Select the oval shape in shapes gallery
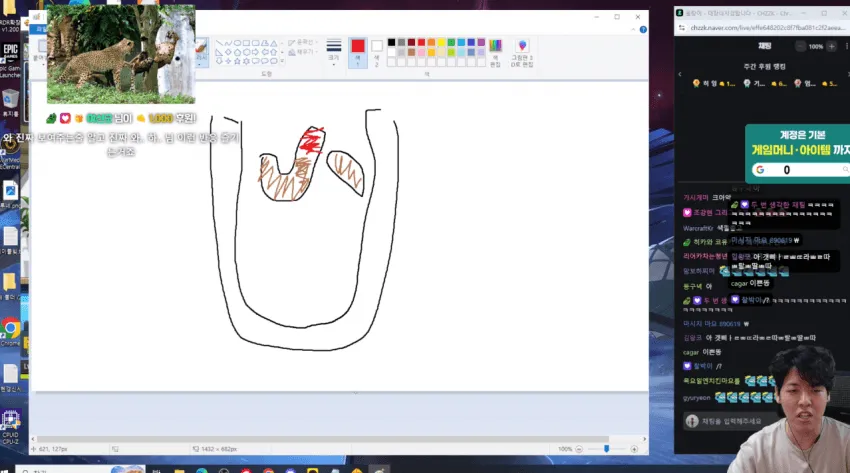Image resolution: width=850 pixels, height=473 pixels. [237, 43]
